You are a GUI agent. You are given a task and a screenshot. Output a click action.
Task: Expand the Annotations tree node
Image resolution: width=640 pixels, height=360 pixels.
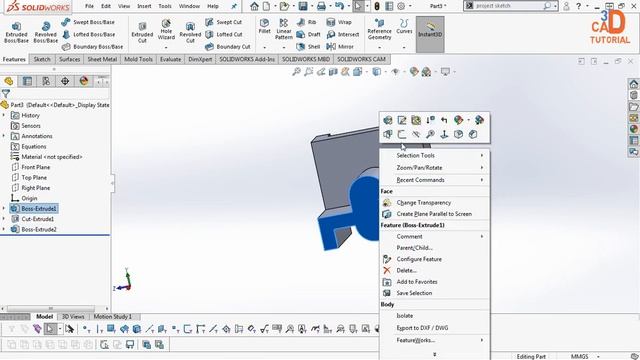click(x=4, y=136)
